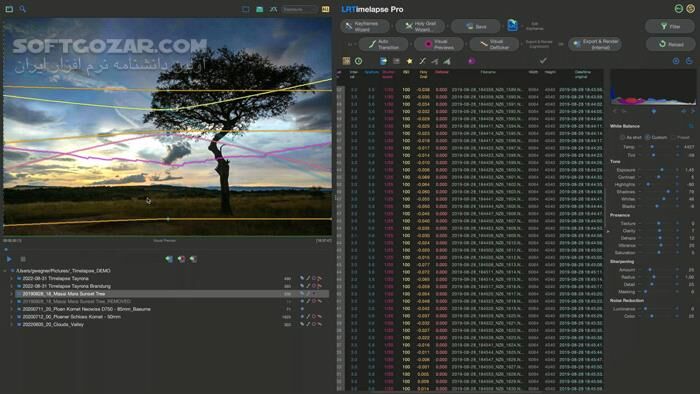Click the green clock icon in the table toolbar
700x394 pixels.
[358, 61]
